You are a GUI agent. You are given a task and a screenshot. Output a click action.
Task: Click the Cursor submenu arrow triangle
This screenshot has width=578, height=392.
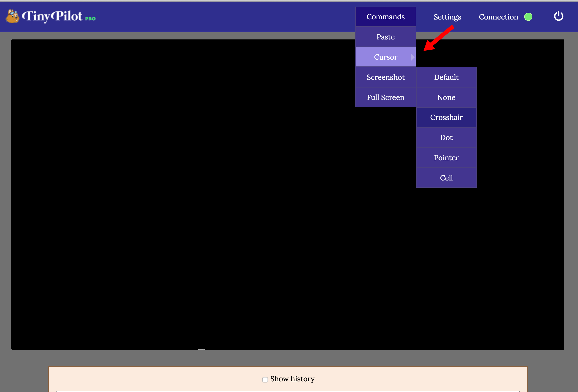pos(413,57)
